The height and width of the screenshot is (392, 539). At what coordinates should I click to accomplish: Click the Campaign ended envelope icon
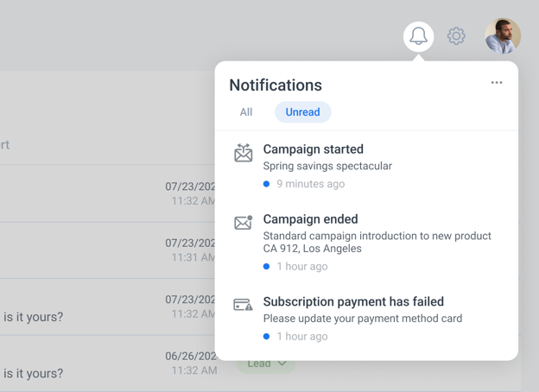pyautogui.click(x=244, y=223)
